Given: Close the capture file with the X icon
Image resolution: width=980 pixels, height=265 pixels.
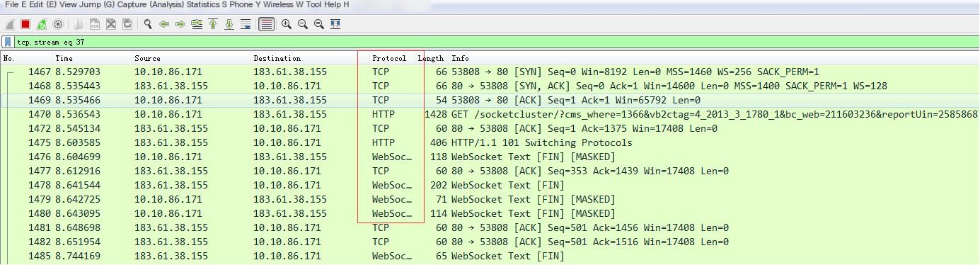Looking at the screenshot, I should click(111, 24).
